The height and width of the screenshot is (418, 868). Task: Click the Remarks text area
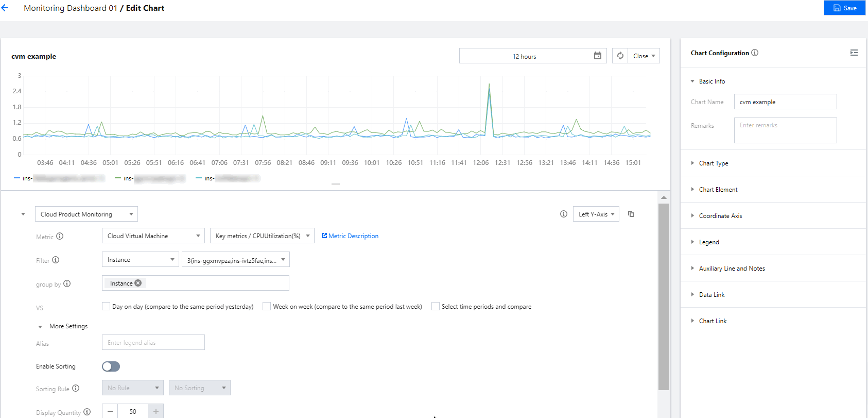point(785,130)
